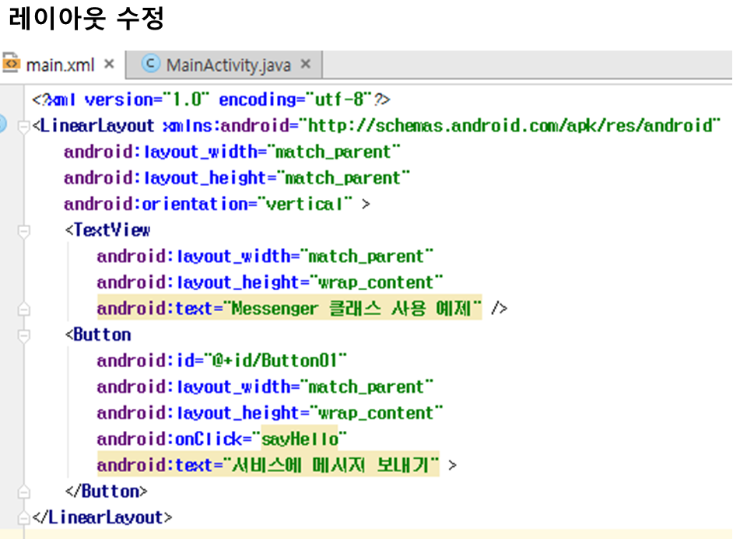Click the XML file icon on main.xml tab
The image size is (747, 560).
11,64
